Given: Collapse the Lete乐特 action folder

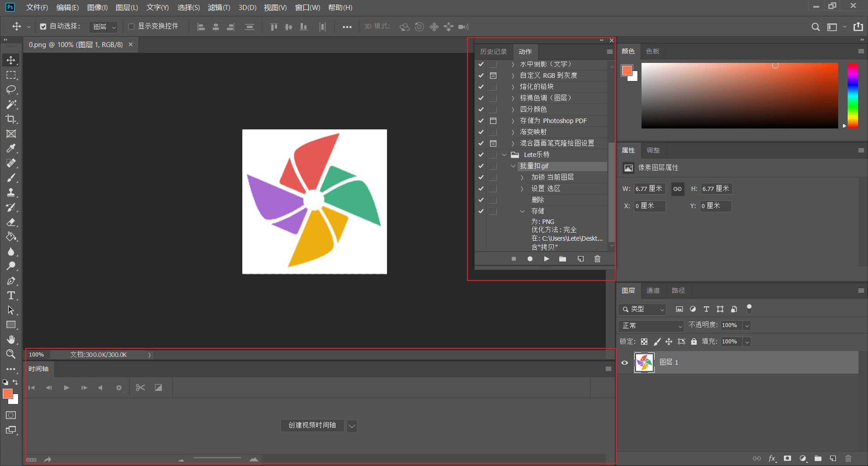Looking at the screenshot, I should click(504, 155).
